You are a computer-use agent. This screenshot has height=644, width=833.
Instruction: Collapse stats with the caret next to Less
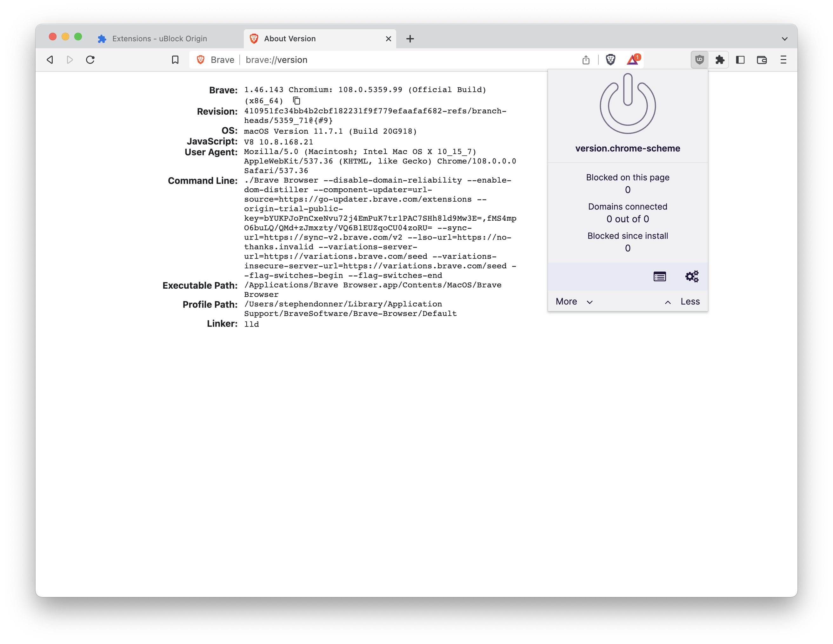(668, 302)
